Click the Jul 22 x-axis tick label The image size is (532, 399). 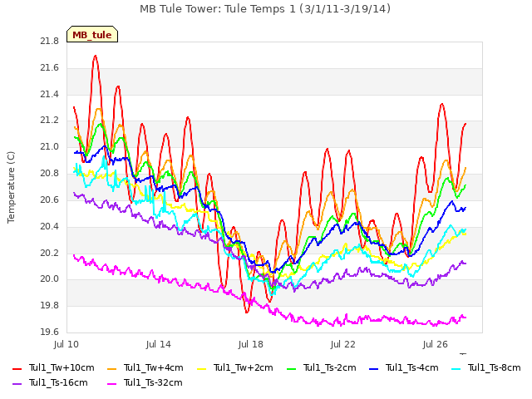pyautogui.click(x=343, y=344)
